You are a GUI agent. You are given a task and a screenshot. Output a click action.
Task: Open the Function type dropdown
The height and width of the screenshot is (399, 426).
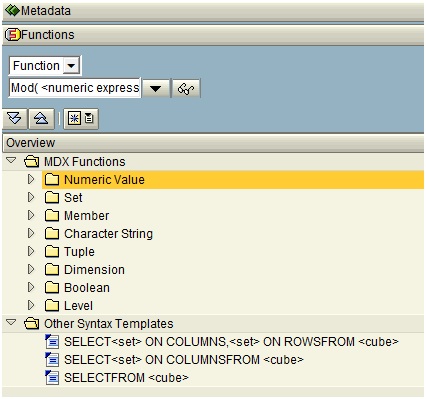tap(71, 65)
